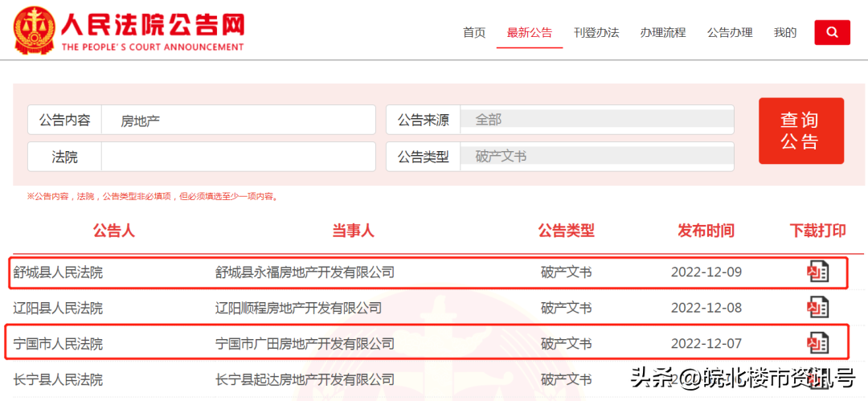
Task: Click the 查询公告 search button
Action: [801, 131]
